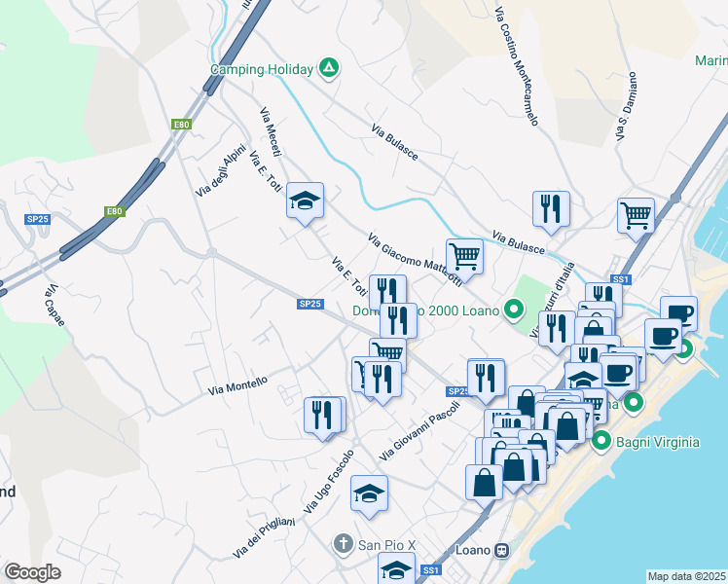Open the school marker near Via Ugo Foscolo
Viewport: 728px width, 584px height.
(x=369, y=494)
